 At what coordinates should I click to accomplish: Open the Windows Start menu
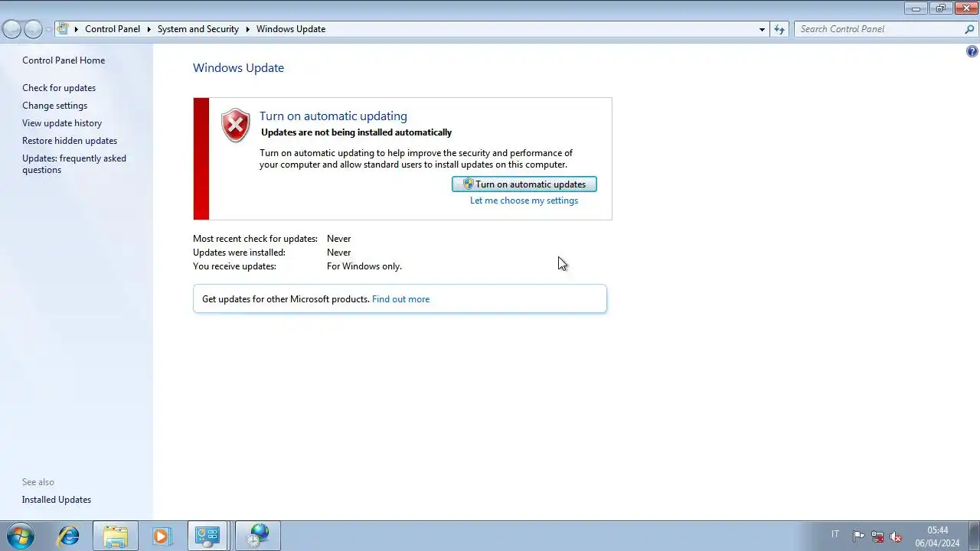click(x=20, y=535)
